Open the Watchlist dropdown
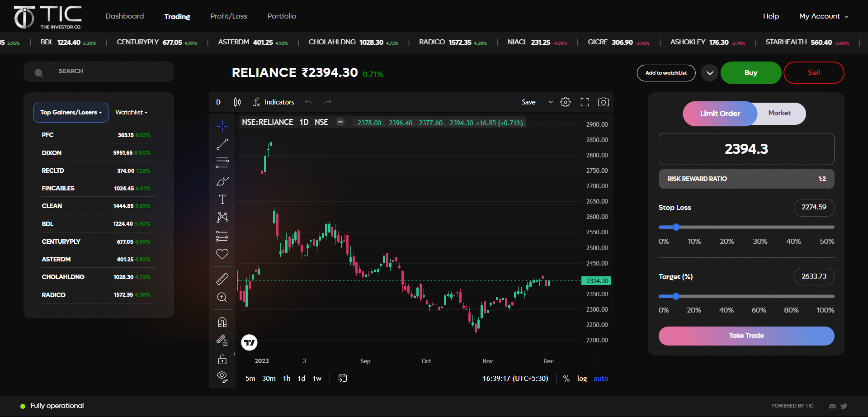 tap(131, 113)
